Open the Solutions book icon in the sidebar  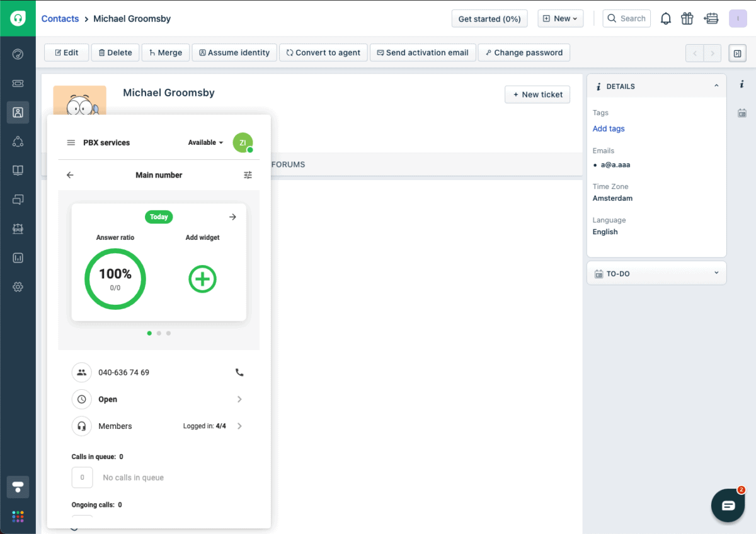pyautogui.click(x=18, y=171)
